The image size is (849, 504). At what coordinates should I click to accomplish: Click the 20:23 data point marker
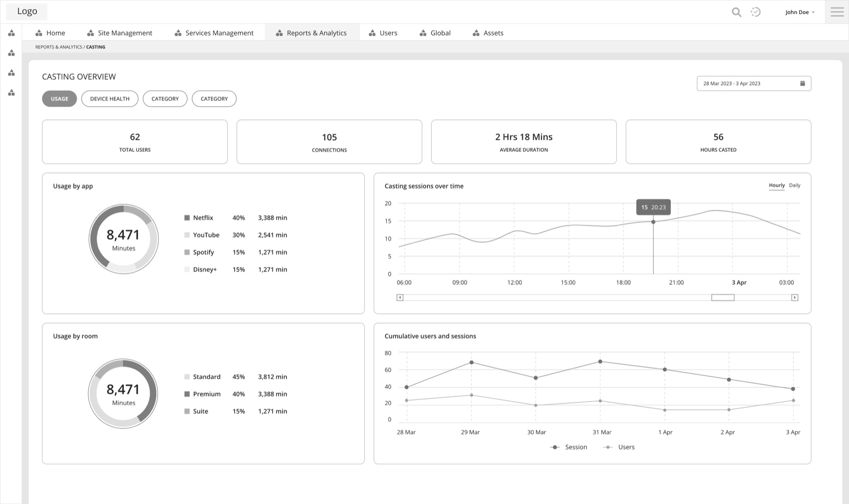coord(653,222)
